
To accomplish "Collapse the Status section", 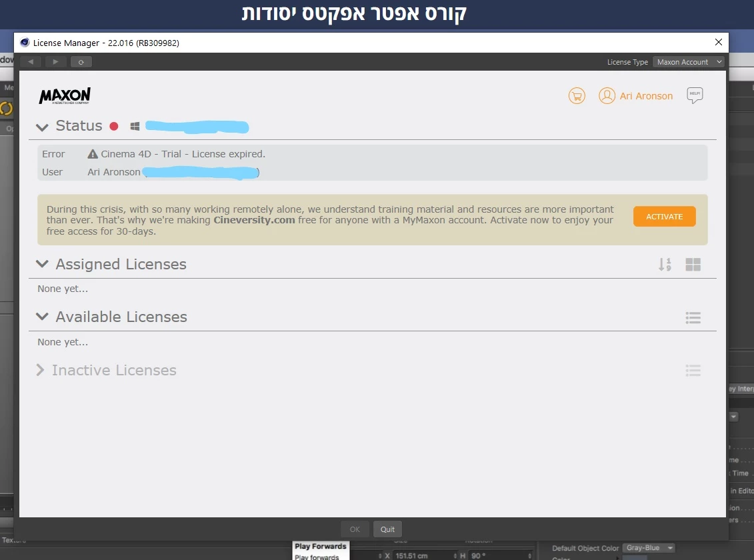I will click(x=42, y=127).
